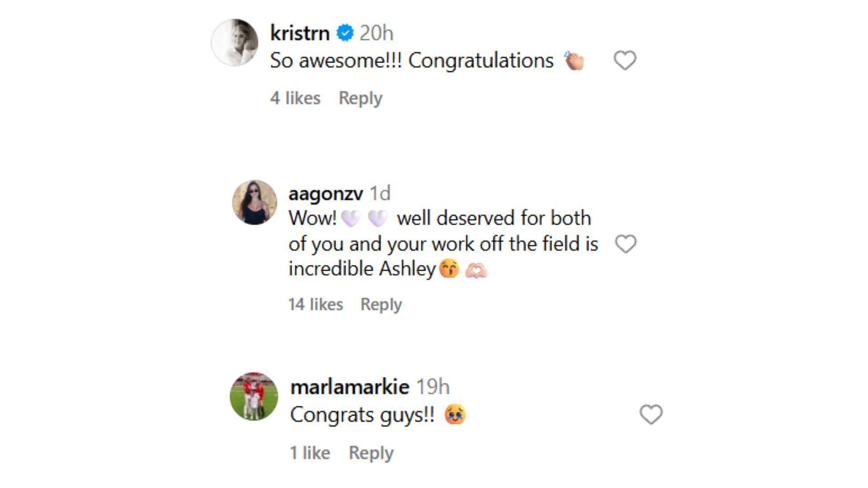View the 14 likes on aagonzv's comment

coord(316,304)
